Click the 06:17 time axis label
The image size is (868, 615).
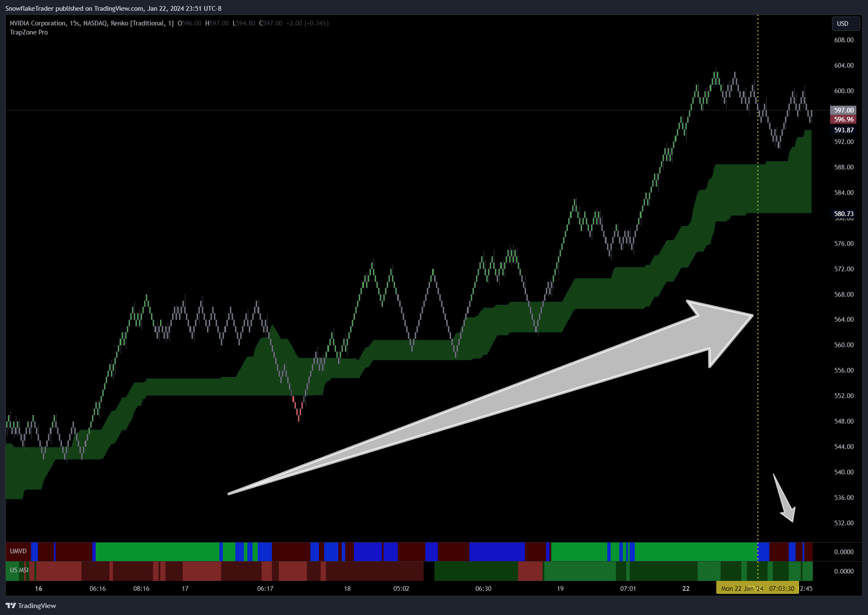point(265,589)
